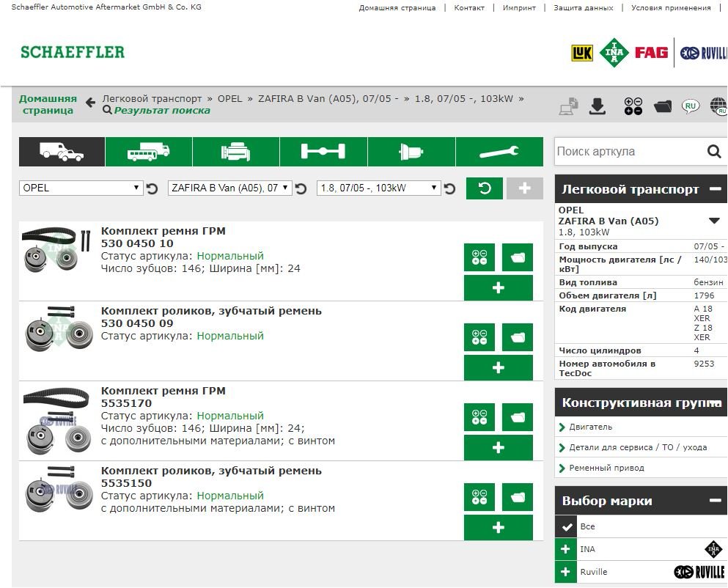This screenshot has height=588, width=728.
Task: Save article 5535170 to folder
Action: (518, 417)
